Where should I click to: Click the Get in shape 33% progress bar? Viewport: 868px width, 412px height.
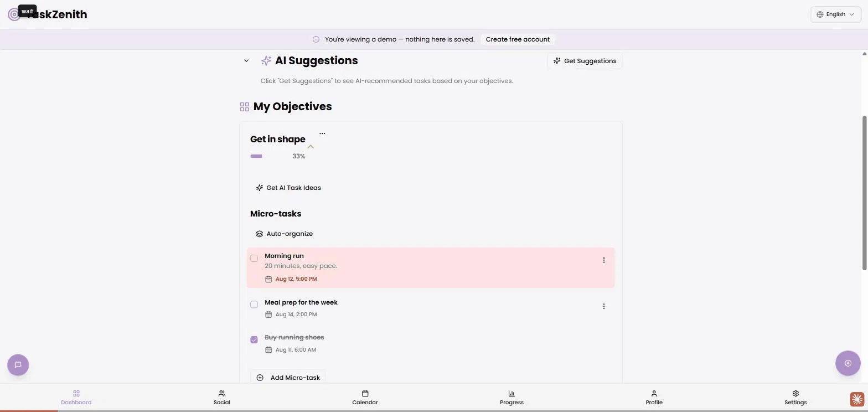[269, 156]
